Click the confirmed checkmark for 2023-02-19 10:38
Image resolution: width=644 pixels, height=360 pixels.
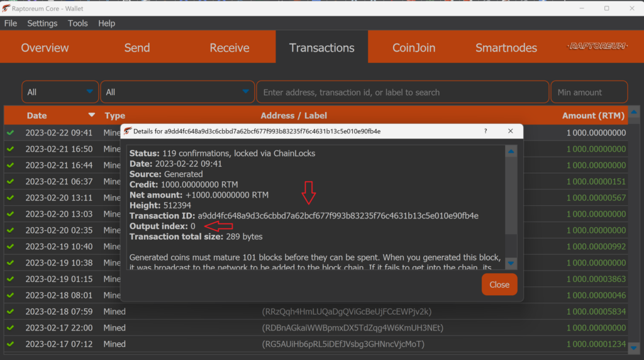coord(10,262)
